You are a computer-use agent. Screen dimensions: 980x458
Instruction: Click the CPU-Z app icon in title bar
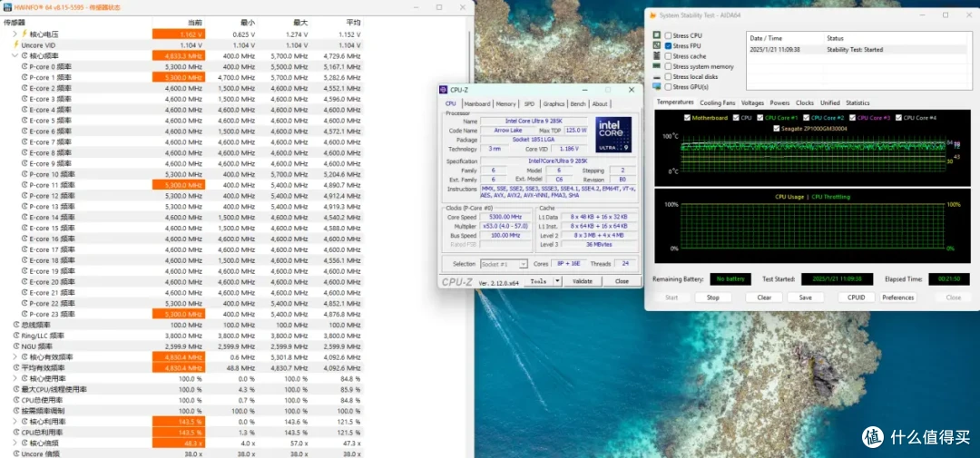tap(443, 90)
